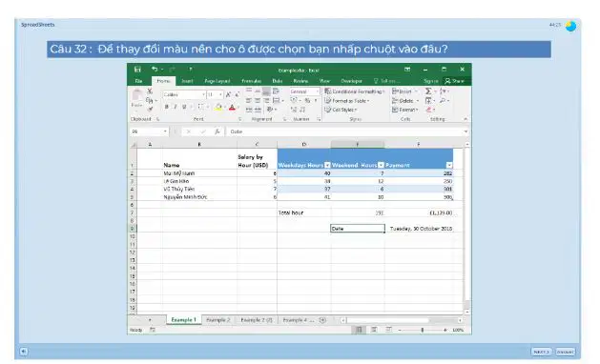Image resolution: width=600 pixels, height=364 pixels.
Task: Click the Font Color red A icon
Action: [232, 108]
